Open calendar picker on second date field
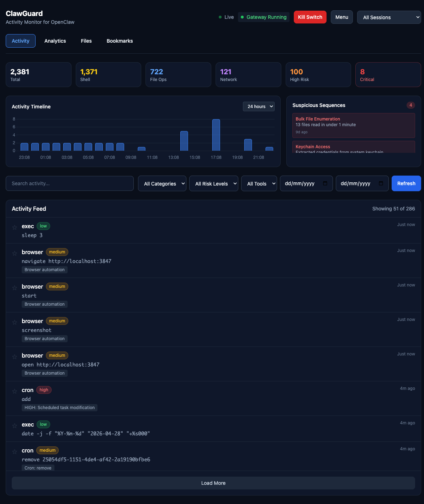424x504 pixels. [x=381, y=183]
